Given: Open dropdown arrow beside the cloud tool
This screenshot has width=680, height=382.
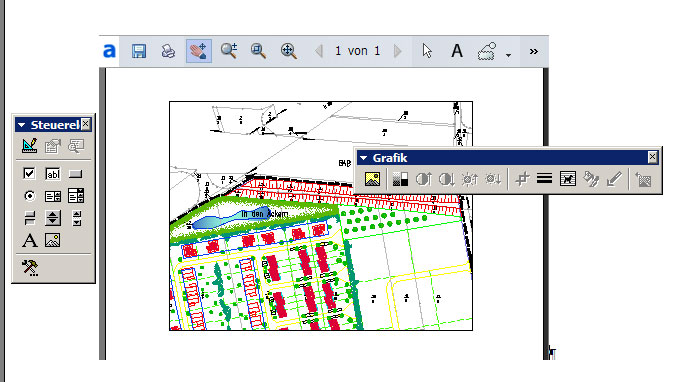Looking at the screenshot, I should coord(508,55).
